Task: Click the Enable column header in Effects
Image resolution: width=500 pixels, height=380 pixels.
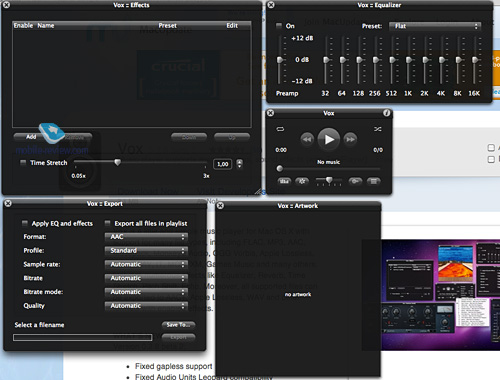Action: pyautogui.click(x=23, y=26)
